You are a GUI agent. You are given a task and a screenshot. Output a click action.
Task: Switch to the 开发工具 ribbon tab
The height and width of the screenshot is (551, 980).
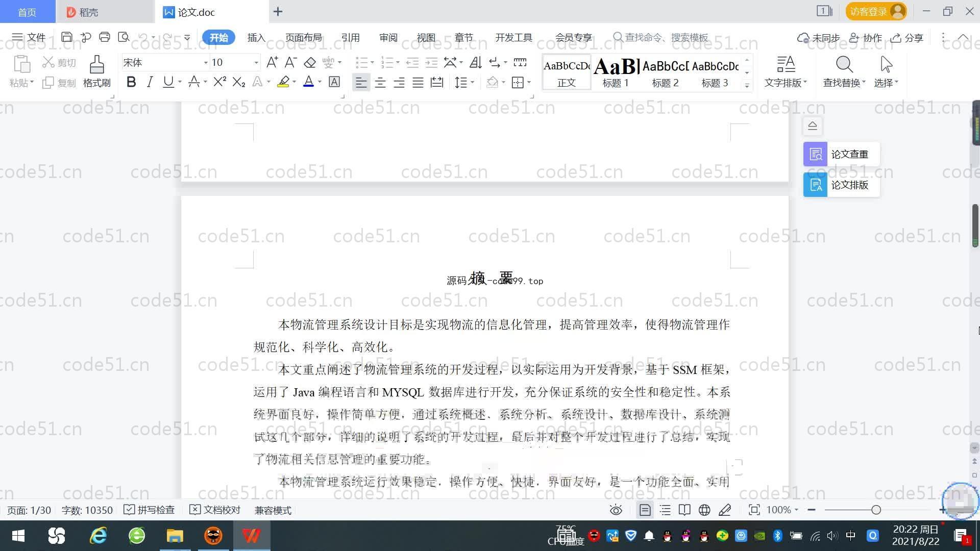[513, 37]
